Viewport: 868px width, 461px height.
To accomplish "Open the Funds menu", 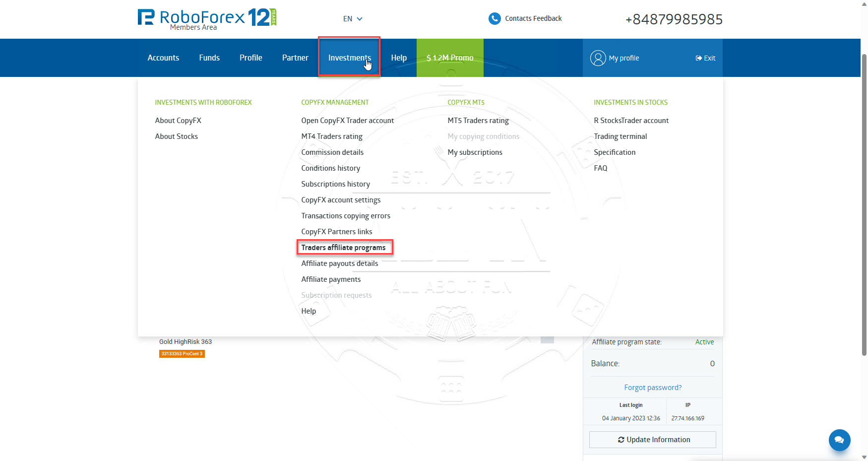I will point(209,58).
